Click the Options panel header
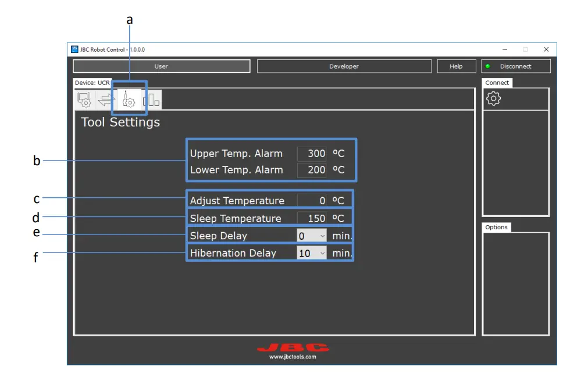Image resolution: width=588 pixels, height=377 pixels. (496, 227)
